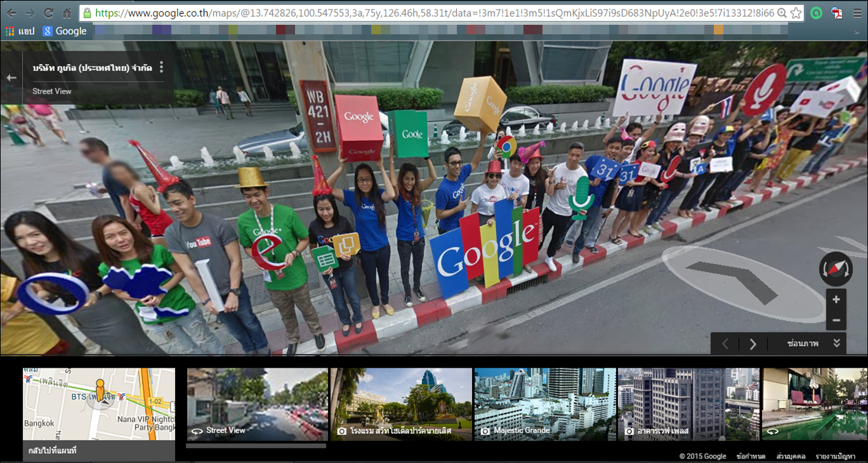Open the green circular extension icon
The height and width of the screenshot is (463, 868).
817,13
